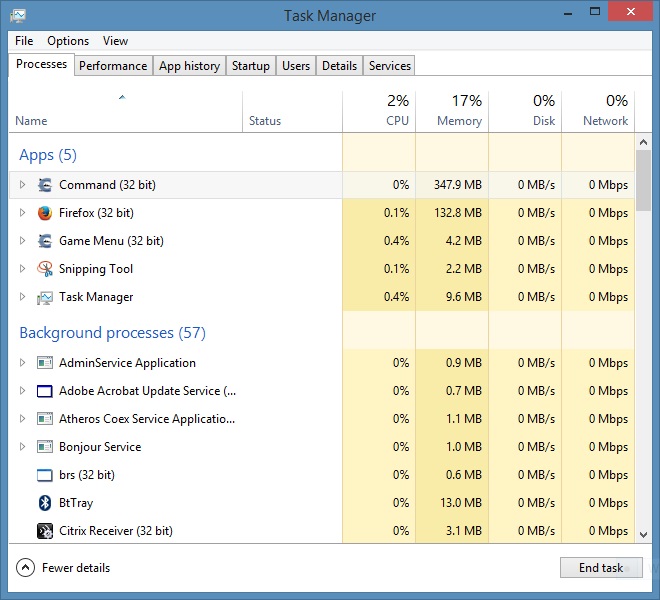Click the Snipping Tool scissors icon
The width and height of the screenshot is (660, 600).
pos(45,269)
